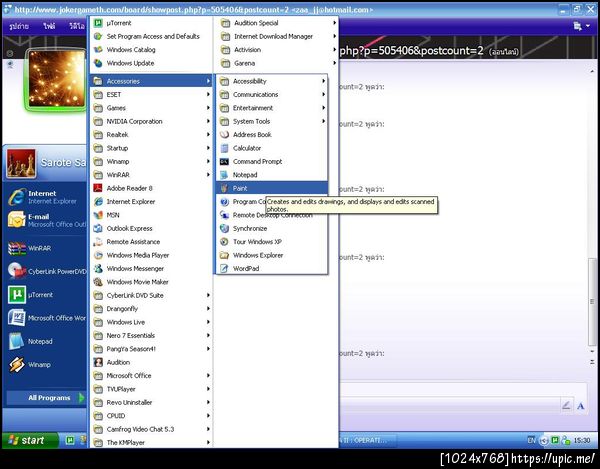
Task: Click Synchronize in Accessories
Action: pos(272,228)
